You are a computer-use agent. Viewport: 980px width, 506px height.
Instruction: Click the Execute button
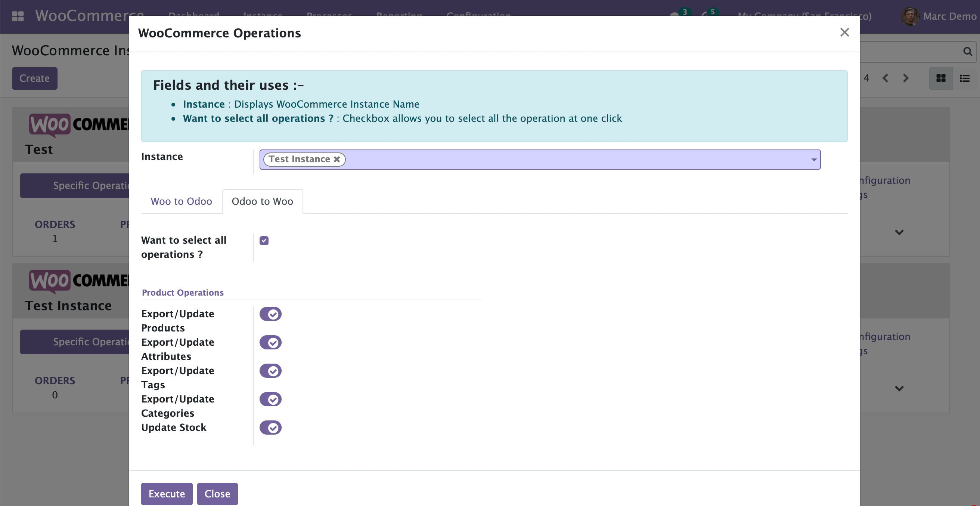click(x=167, y=494)
